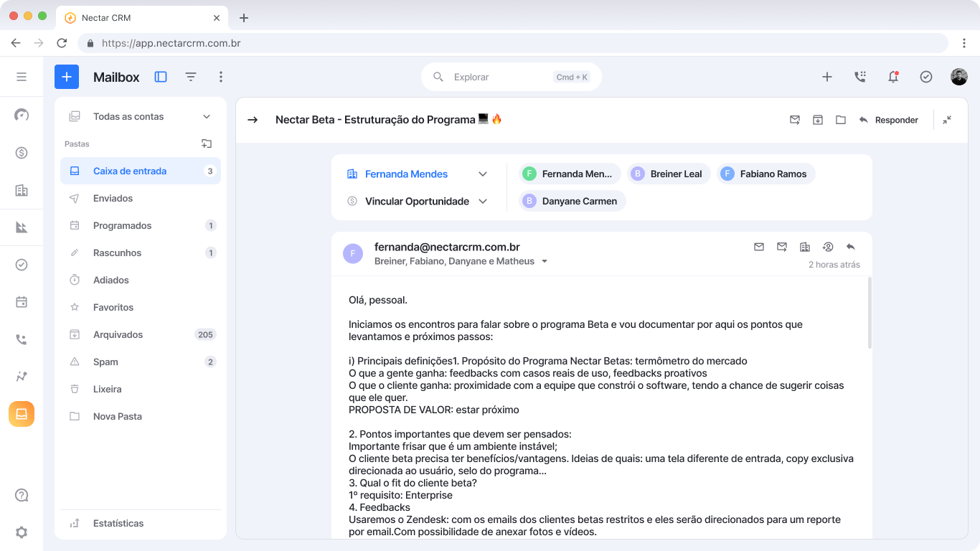
Task: Open opportunities dollar icon in sidebar
Action: [22, 152]
